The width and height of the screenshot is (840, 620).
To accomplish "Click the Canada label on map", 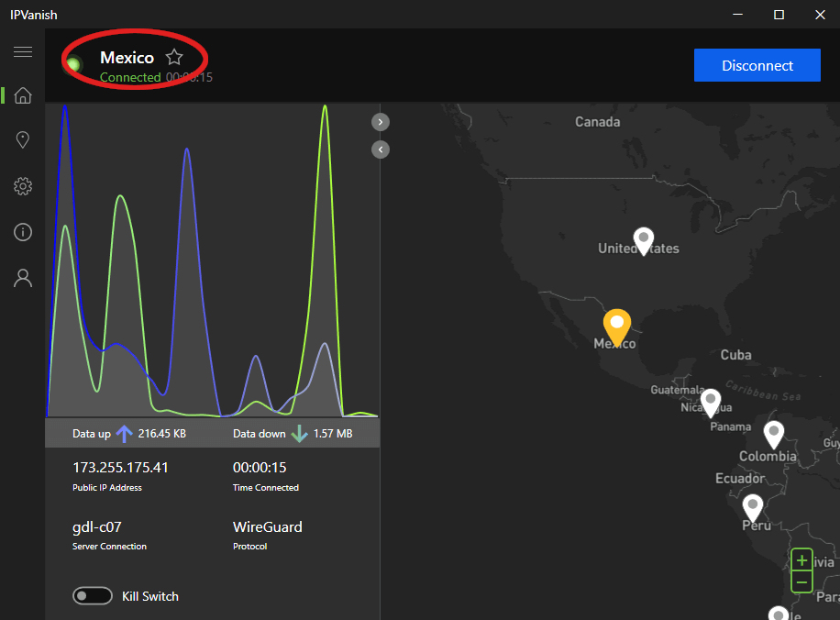I will [x=597, y=122].
